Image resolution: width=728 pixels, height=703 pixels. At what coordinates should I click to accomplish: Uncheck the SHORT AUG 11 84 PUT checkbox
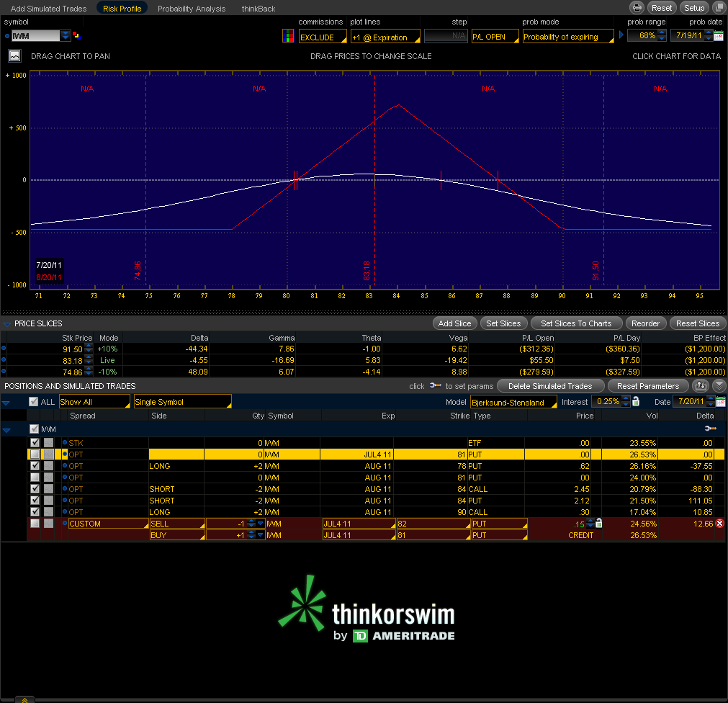[35, 500]
